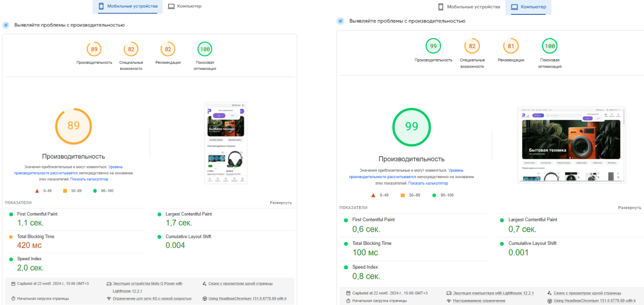Click the green dot beside Speed Index 2,0 сек.

(11, 259)
